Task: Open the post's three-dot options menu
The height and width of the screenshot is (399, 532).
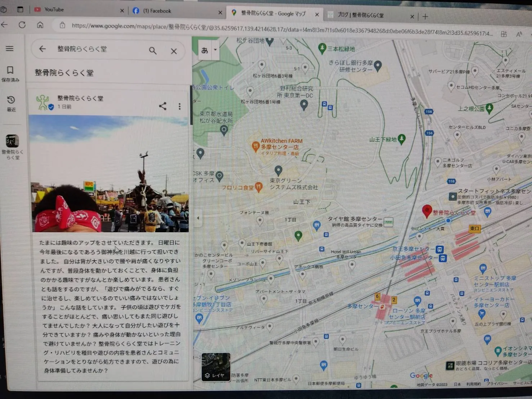Action: (x=179, y=106)
